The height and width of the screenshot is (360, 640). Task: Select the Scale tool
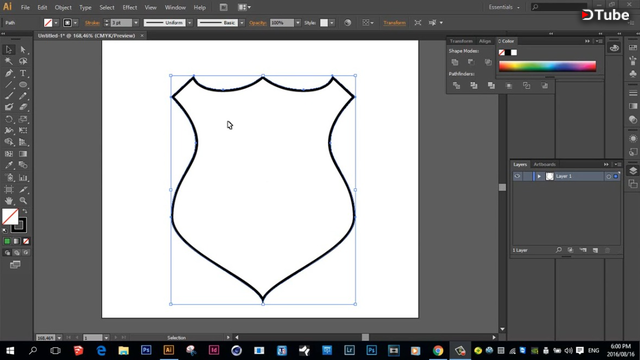[x=23, y=119]
